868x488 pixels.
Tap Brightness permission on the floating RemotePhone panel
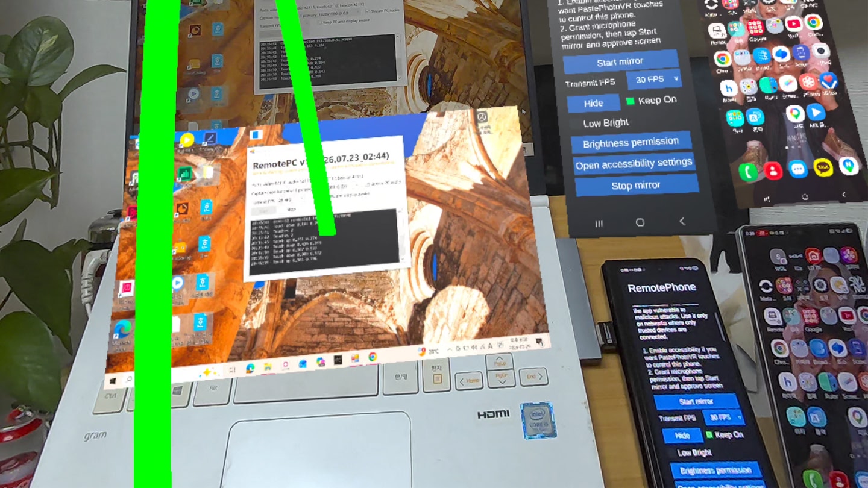coord(631,143)
